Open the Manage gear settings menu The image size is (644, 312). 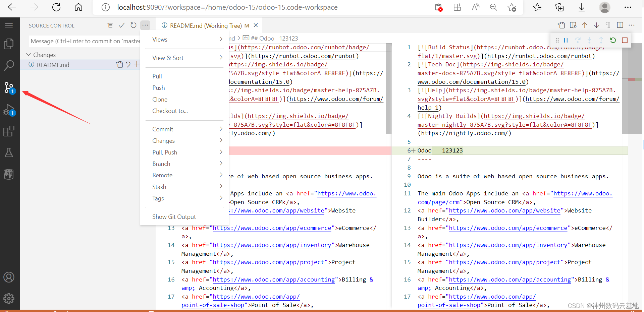point(9,298)
